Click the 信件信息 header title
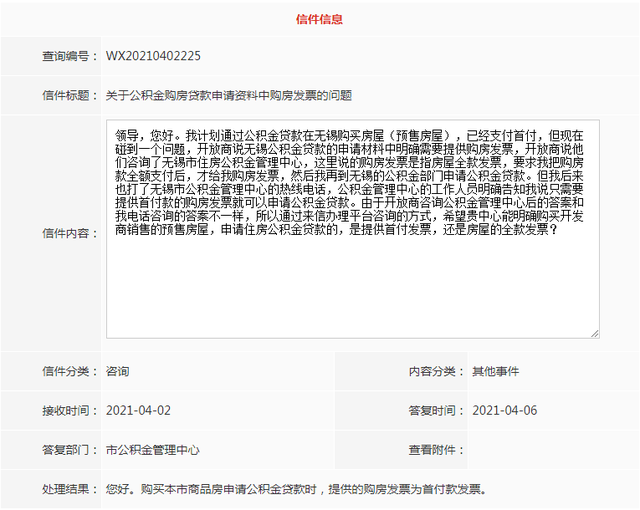Image resolution: width=640 pixels, height=510 pixels. pyautogui.click(x=319, y=19)
